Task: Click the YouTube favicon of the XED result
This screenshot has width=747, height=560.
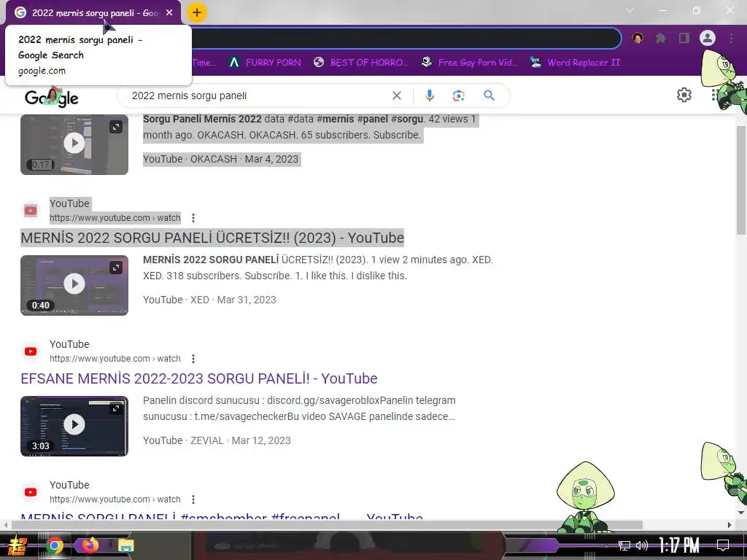Action: (x=31, y=211)
